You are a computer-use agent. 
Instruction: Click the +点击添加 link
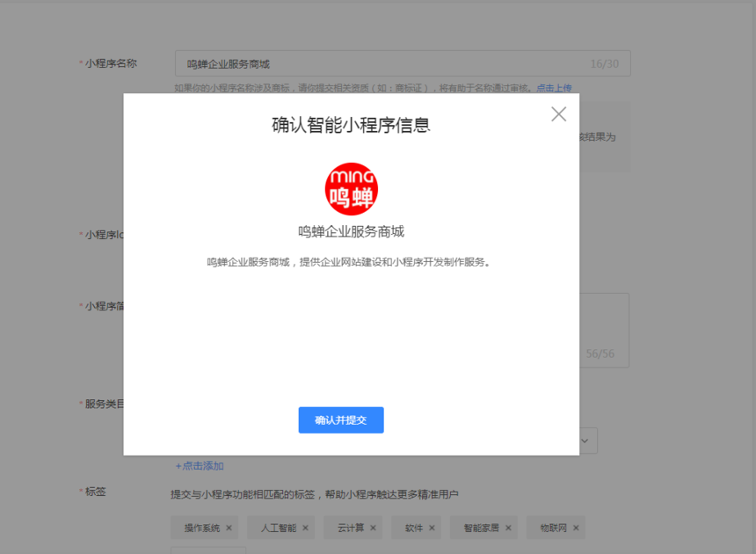tap(200, 466)
